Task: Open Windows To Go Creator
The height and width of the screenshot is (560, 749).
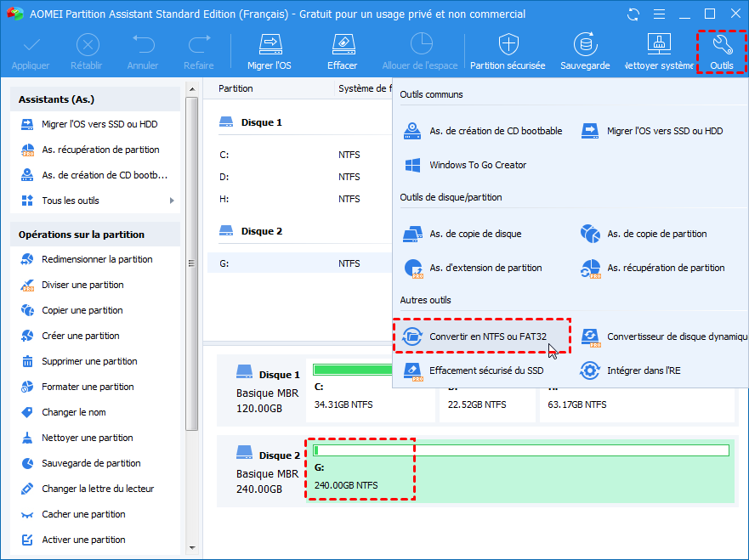Action: [466, 165]
